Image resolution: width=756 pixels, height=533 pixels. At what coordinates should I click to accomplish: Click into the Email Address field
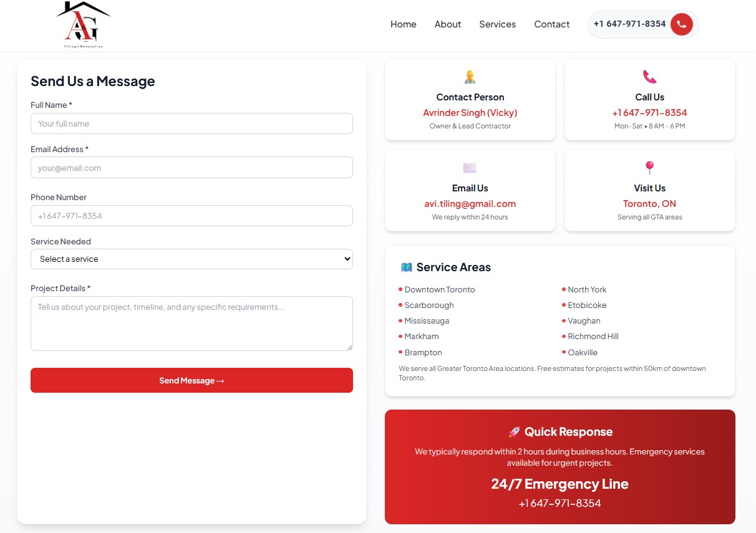tap(191, 168)
